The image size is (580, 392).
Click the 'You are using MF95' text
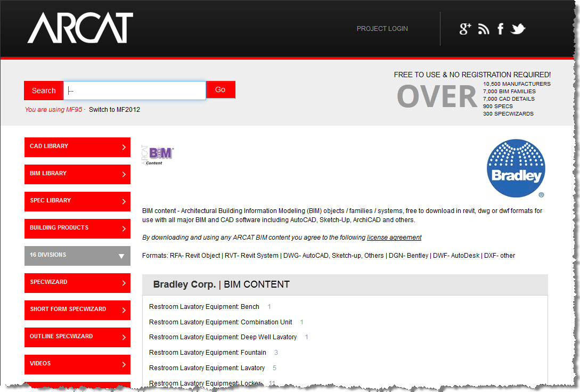(54, 110)
